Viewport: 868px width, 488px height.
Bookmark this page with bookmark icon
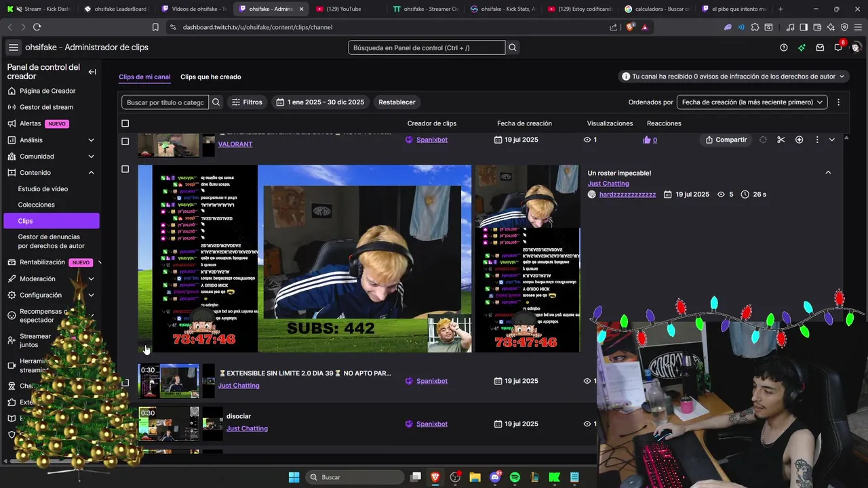click(x=155, y=27)
